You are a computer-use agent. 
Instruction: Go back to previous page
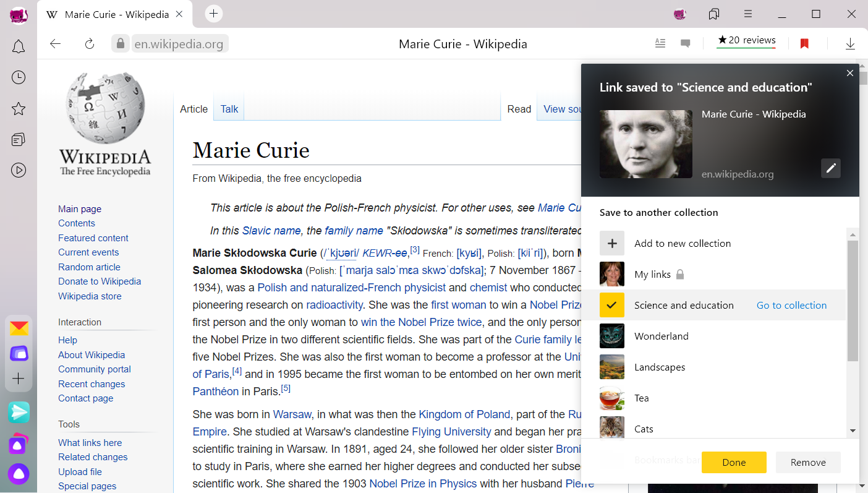click(56, 43)
